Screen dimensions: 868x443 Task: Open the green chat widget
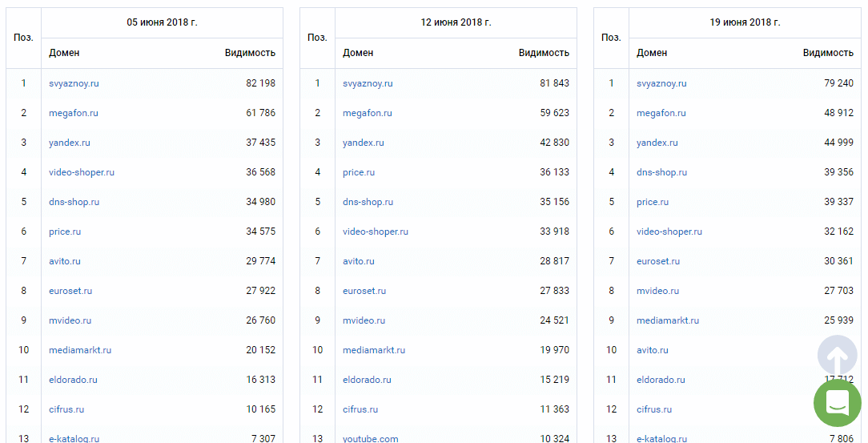[837, 403]
